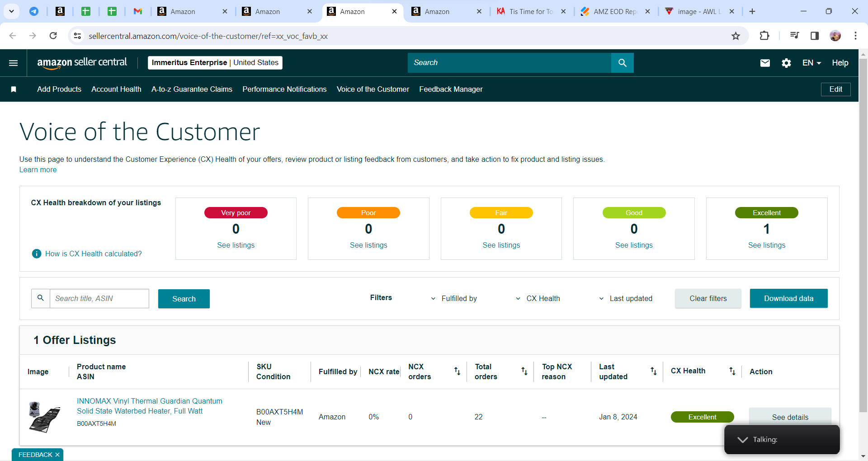Screen dimensions: 868x461
Task: Open the Help link in header
Action: (840, 63)
